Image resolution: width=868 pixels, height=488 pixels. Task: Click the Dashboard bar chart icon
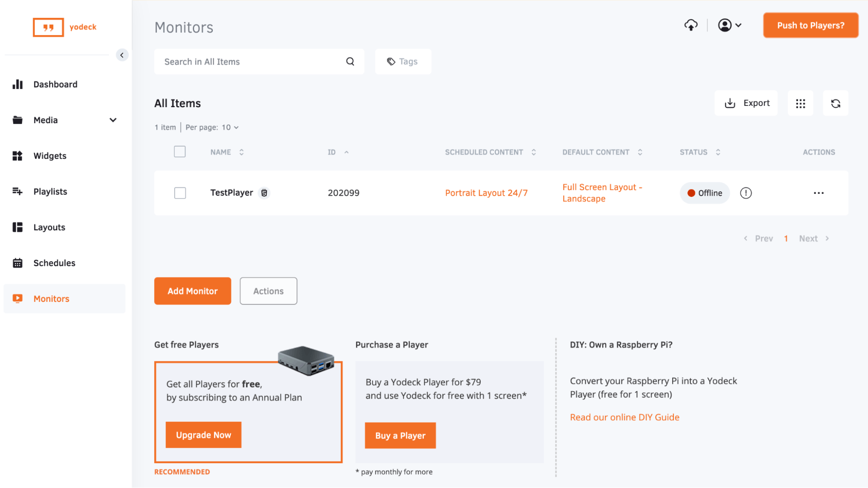[x=17, y=84]
